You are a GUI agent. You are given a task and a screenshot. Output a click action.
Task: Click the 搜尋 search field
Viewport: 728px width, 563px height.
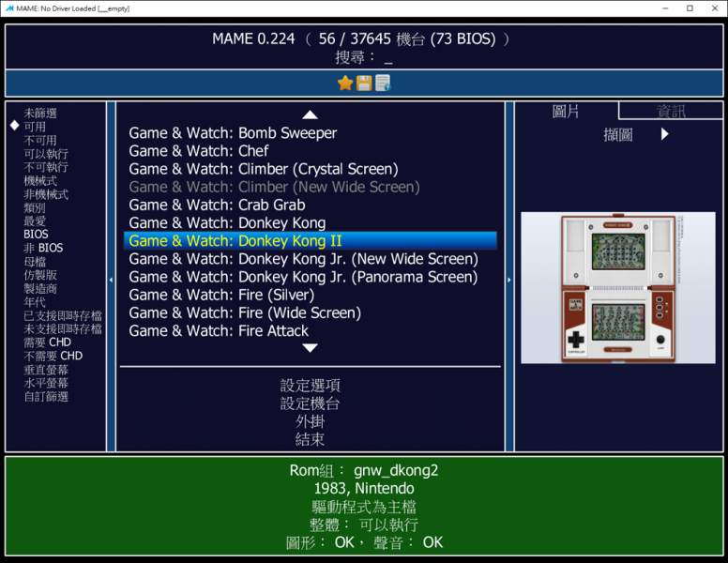pos(364,57)
